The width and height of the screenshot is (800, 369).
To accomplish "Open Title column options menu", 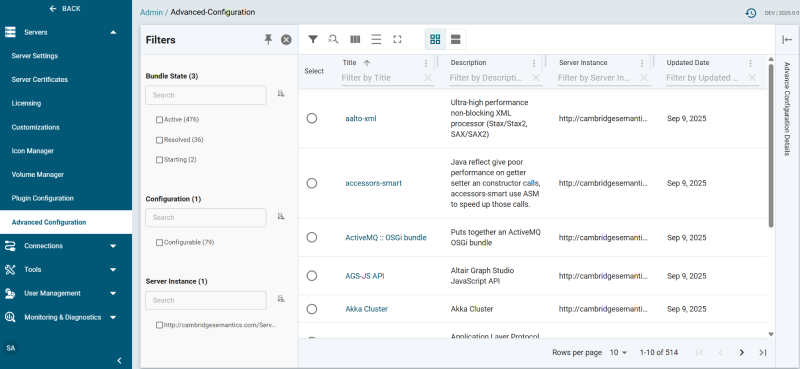I will click(x=426, y=63).
